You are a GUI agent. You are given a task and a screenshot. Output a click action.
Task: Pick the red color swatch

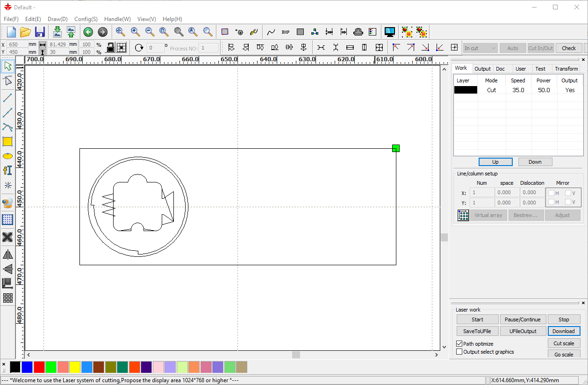coord(39,367)
